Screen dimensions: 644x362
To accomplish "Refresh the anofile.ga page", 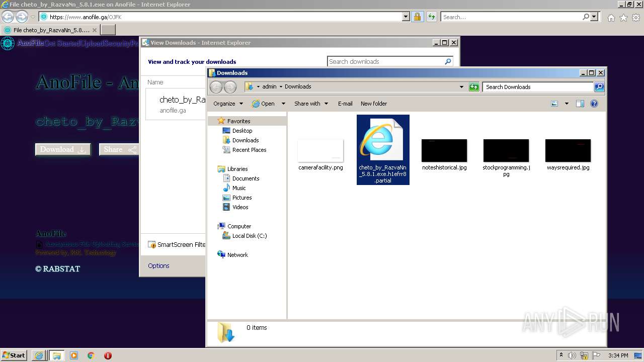I will 432,17.
